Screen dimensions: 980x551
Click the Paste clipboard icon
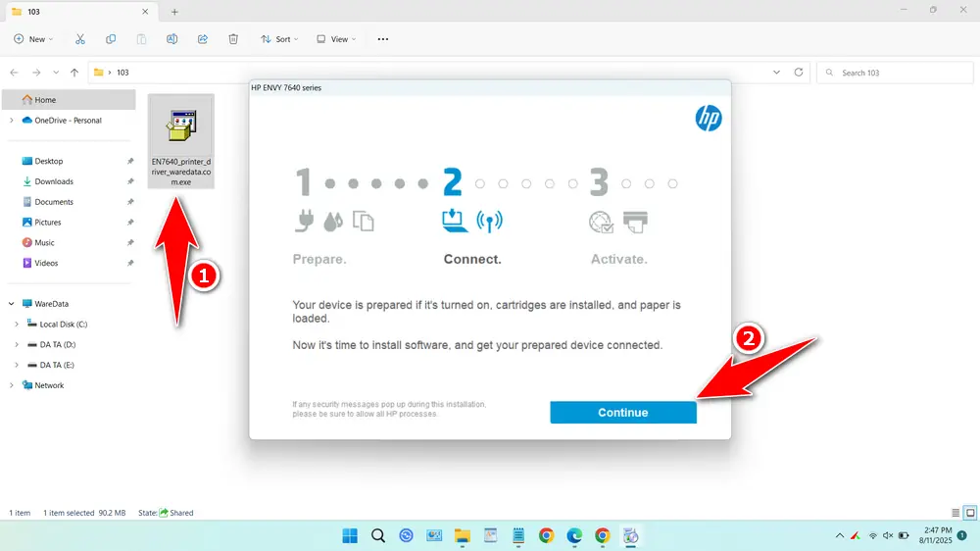[x=141, y=39]
